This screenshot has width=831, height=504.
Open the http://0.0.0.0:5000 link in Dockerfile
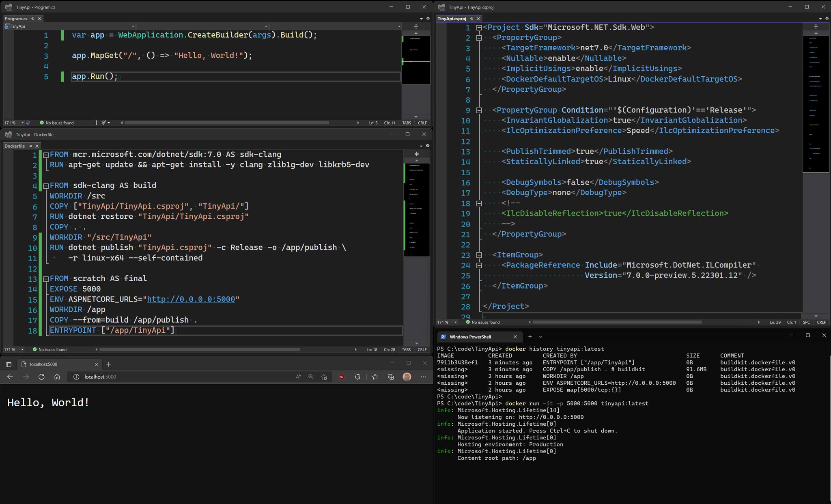point(191,299)
